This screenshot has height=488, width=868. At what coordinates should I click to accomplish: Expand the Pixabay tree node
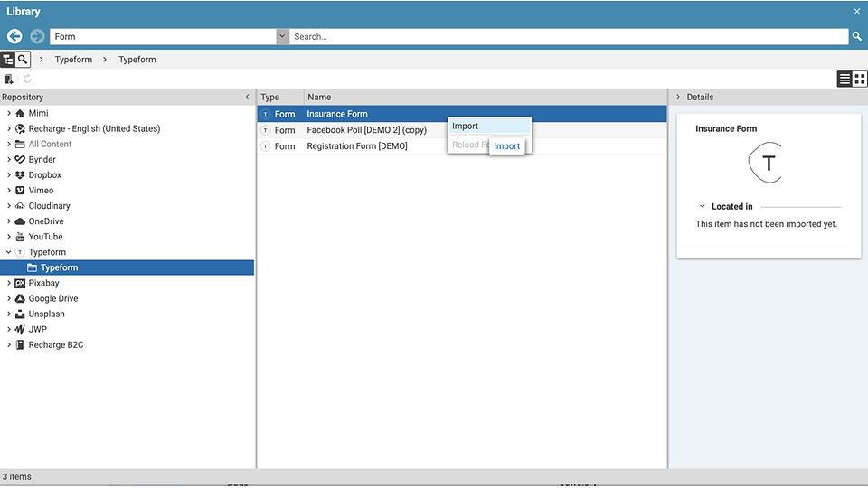click(x=8, y=283)
